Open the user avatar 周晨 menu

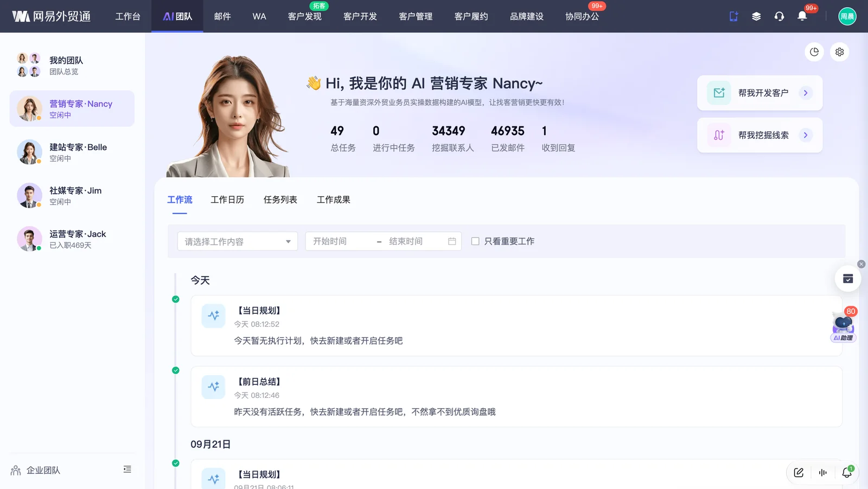pos(847,16)
